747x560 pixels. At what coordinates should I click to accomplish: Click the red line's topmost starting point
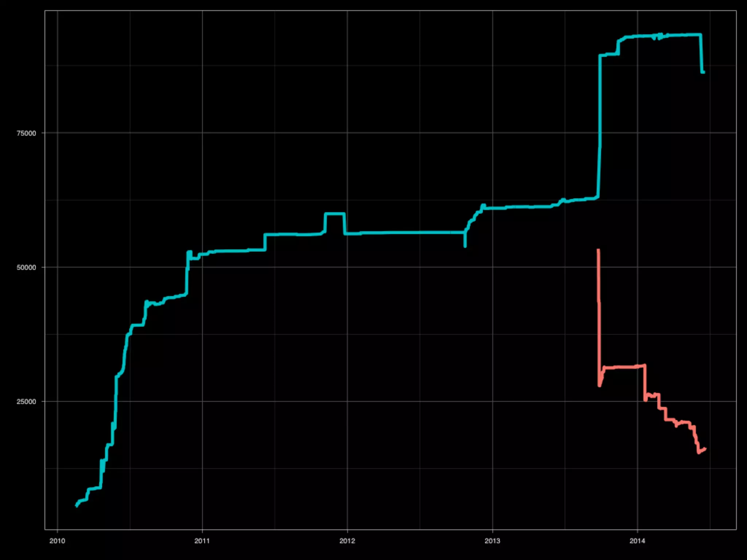pyautogui.click(x=598, y=250)
